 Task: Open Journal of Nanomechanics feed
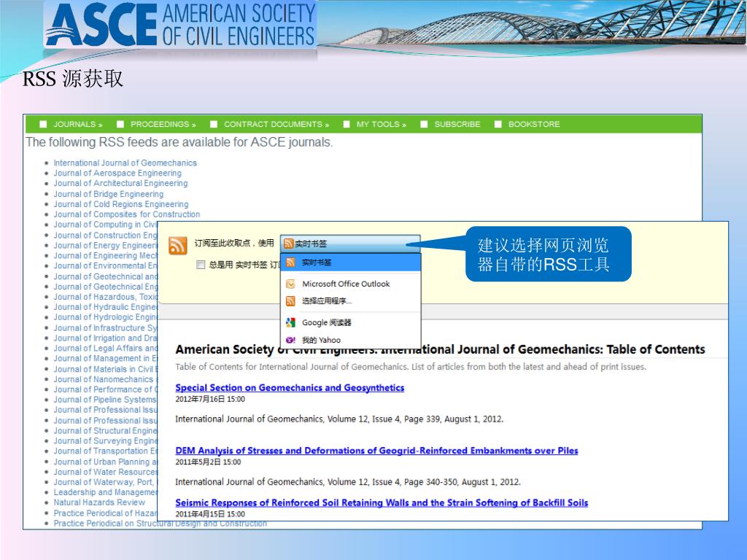105,379
